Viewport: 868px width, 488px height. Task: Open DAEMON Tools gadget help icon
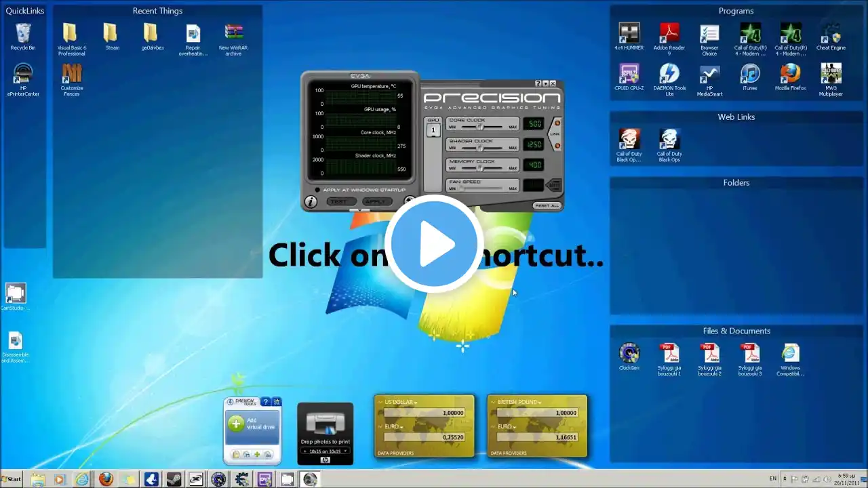coord(266,402)
